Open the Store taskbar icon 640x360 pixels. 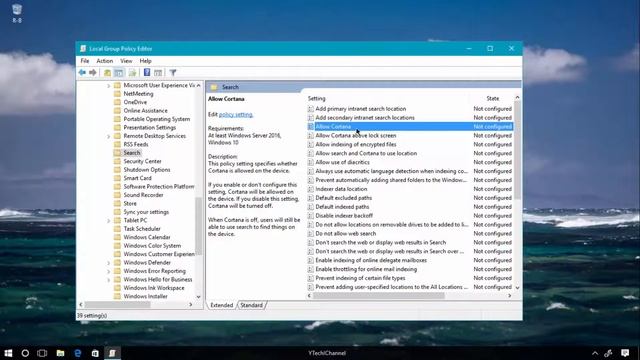[95, 353]
